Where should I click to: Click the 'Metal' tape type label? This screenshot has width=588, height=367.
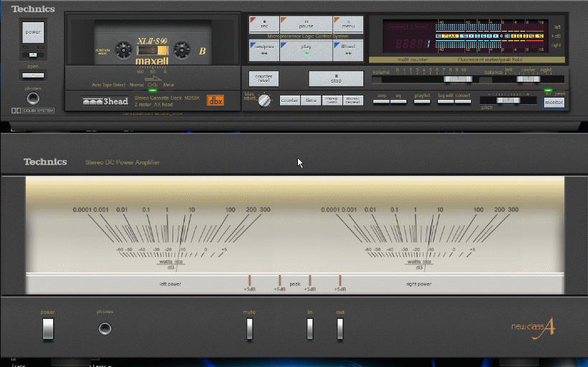pyautogui.click(x=169, y=85)
